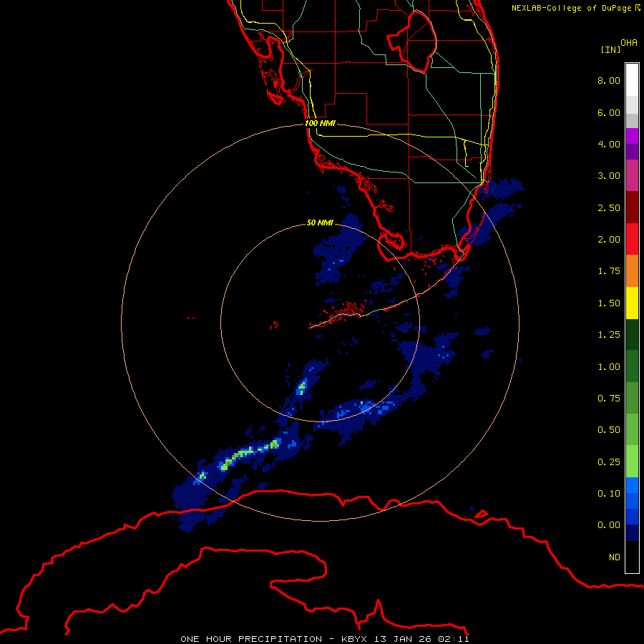The image size is (644, 644).
Task: Click the dark red legend swatch near 2.50
Action: (632, 208)
